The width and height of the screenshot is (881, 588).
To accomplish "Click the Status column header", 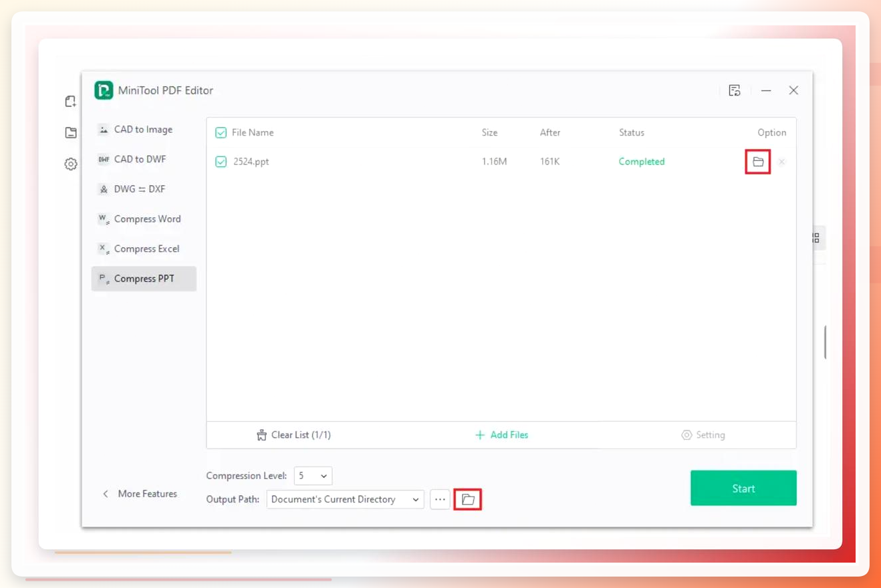I will pyautogui.click(x=632, y=133).
